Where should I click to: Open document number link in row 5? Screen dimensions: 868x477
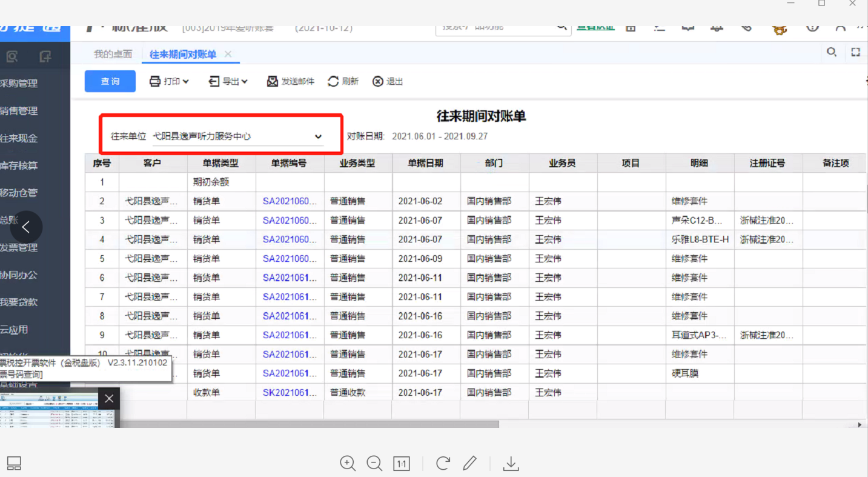(x=290, y=259)
